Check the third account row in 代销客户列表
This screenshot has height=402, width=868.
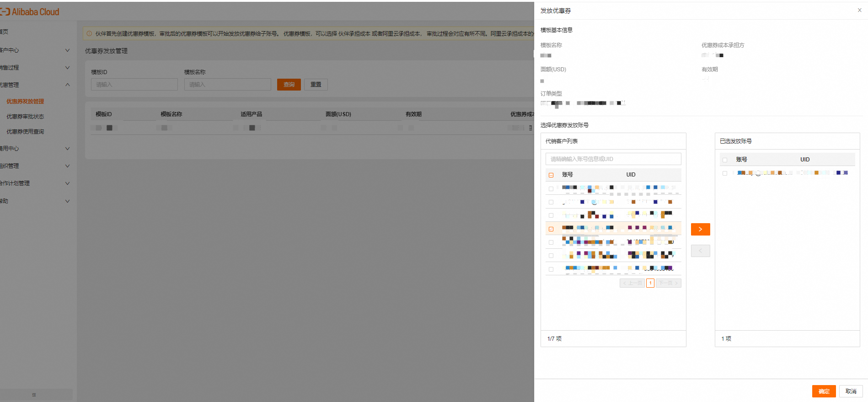point(551,215)
